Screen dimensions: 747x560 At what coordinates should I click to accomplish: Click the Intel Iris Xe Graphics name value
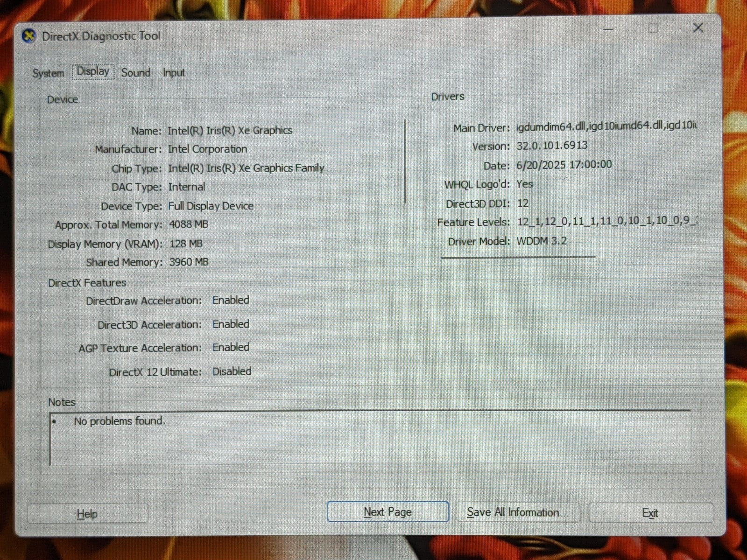click(230, 131)
